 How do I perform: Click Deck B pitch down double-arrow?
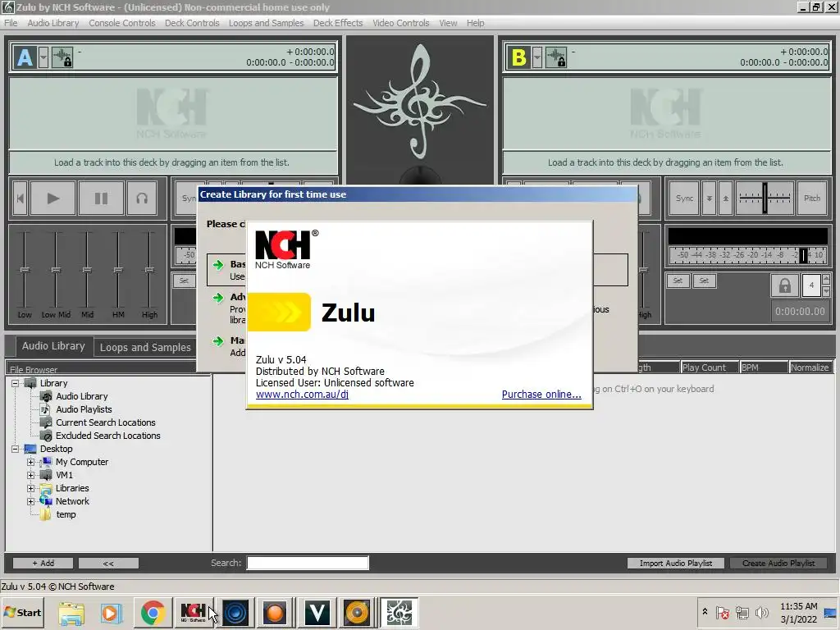pyautogui.click(x=709, y=199)
